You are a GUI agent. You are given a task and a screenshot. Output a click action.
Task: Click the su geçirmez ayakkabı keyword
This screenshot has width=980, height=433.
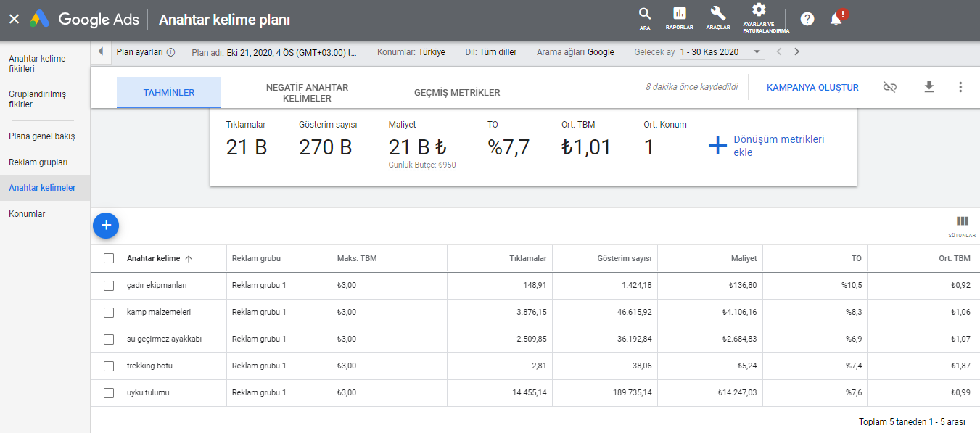click(x=164, y=339)
